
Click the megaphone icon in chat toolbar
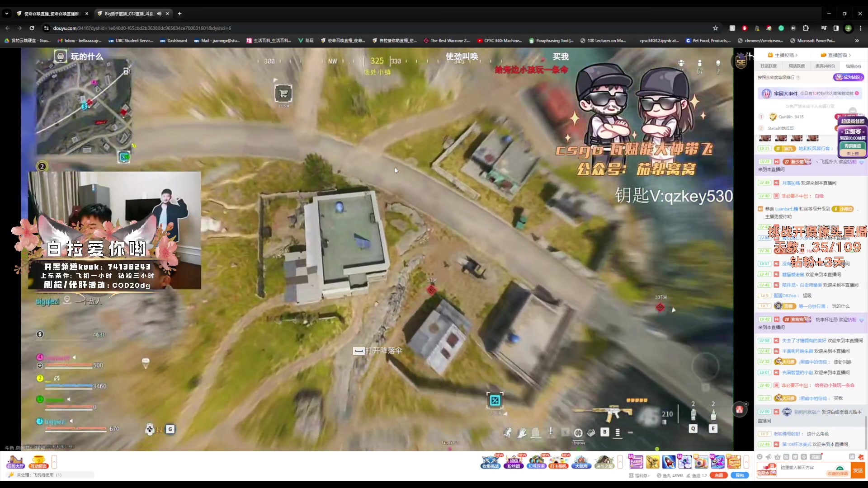coord(769,457)
